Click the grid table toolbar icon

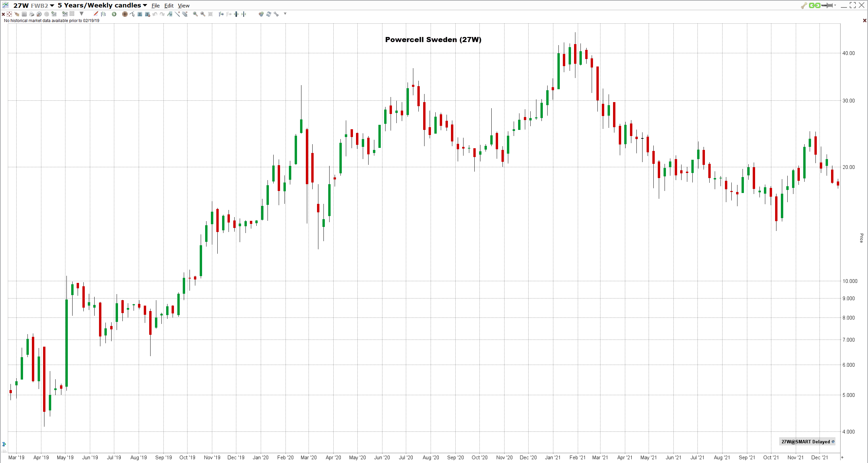[x=24, y=14]
